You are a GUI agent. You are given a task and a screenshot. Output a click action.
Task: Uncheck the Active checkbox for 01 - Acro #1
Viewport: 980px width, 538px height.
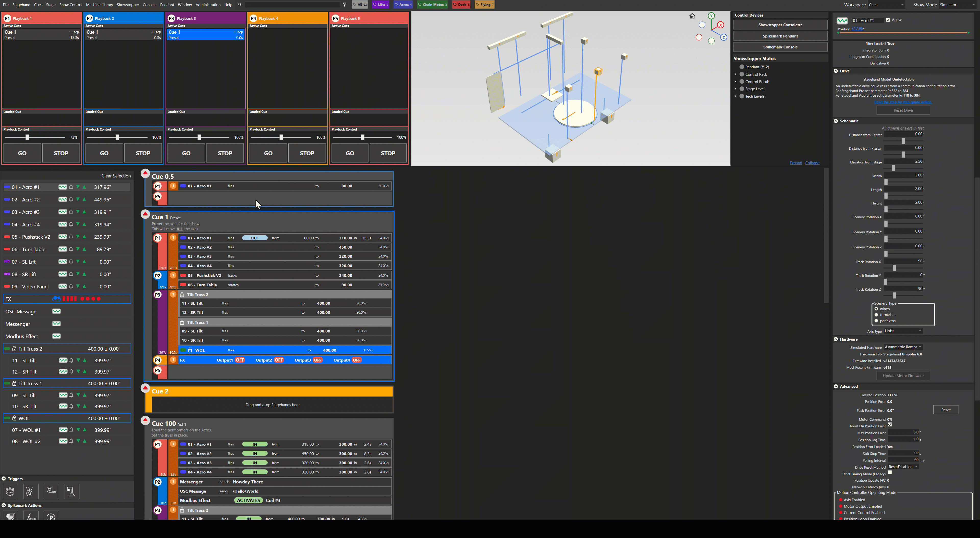(888, 20)
